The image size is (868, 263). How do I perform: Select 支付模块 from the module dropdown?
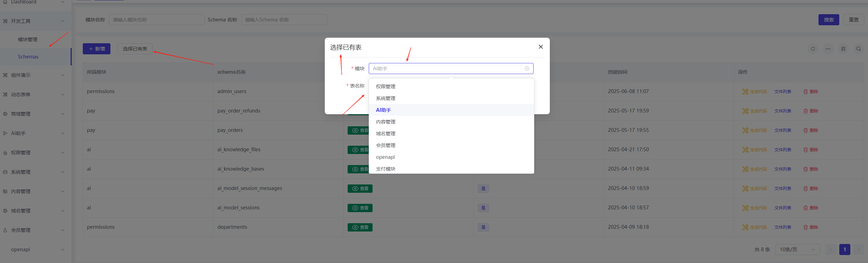[451, 169]
